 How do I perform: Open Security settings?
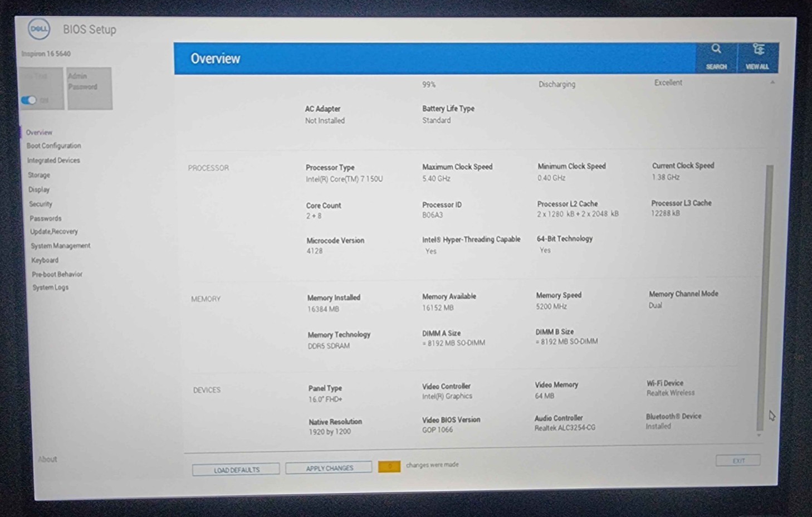[41, 204]
